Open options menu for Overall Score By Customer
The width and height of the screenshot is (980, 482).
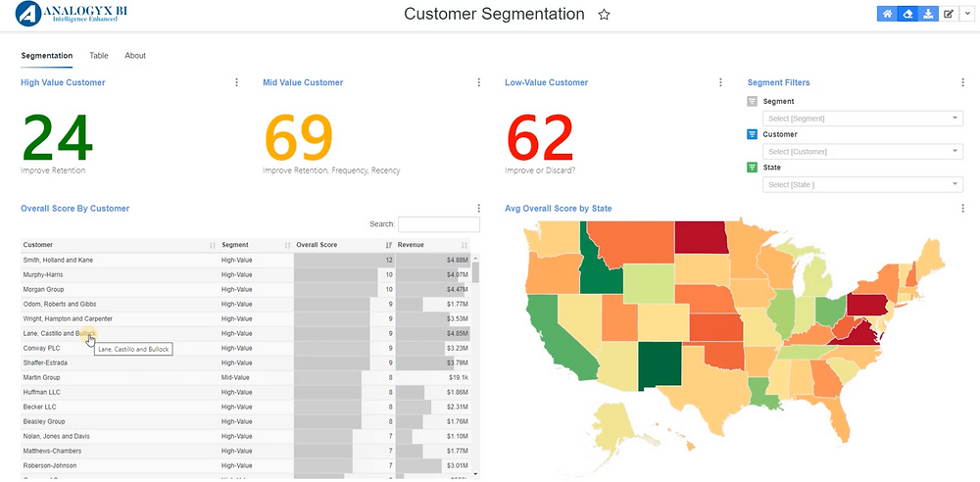(x=479, y=208)
